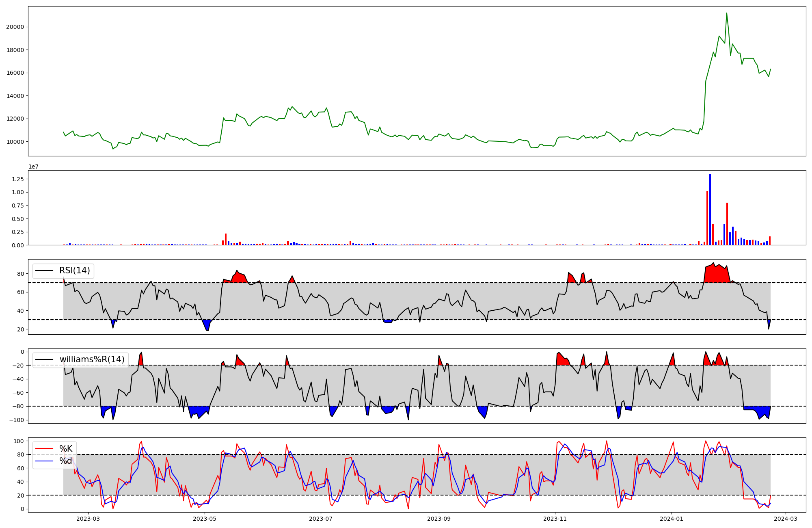Click the 2023-07 x-axis date label
The width and height of the screenshot is (812, 528).
click(x=321, y=519)
